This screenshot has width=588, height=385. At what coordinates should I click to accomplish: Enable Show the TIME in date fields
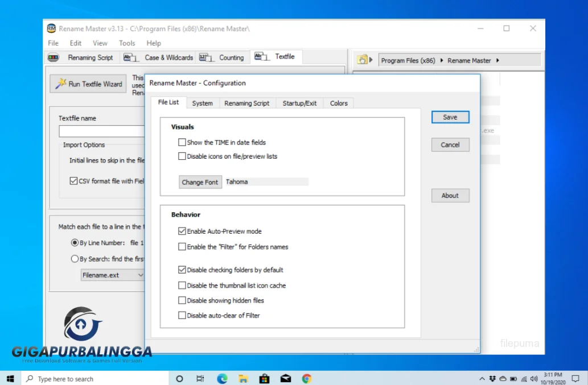(182, 142)
